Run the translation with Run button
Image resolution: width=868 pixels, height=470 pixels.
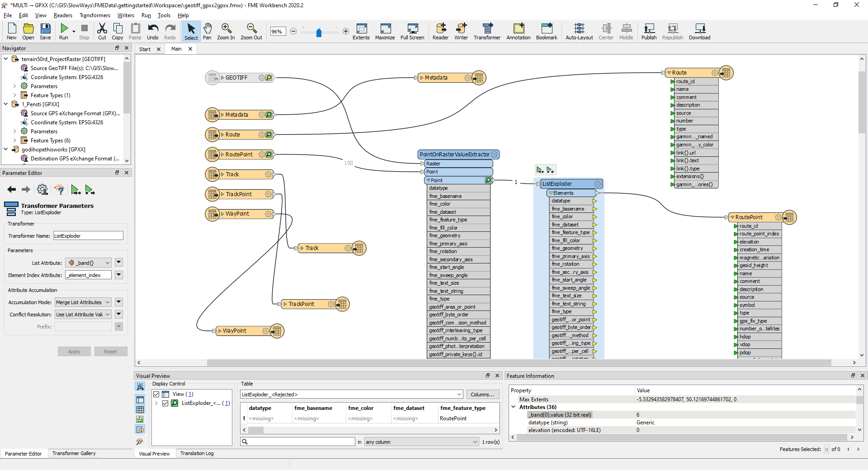pos(64,31)
